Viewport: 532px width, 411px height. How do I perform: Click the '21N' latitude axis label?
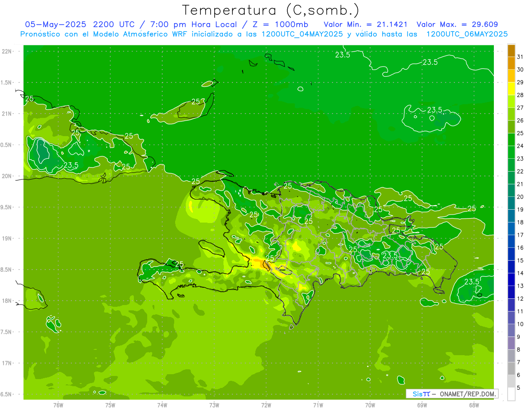(7, 114)
